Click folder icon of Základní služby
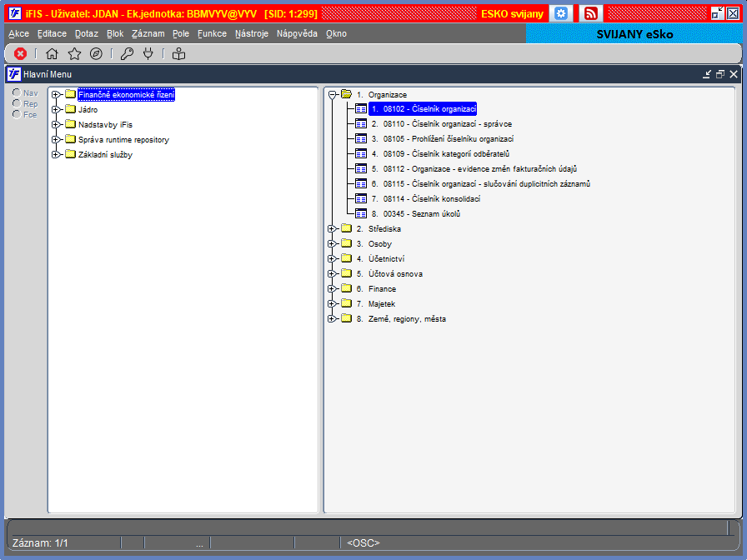747x560 pixels. (71, 154)
